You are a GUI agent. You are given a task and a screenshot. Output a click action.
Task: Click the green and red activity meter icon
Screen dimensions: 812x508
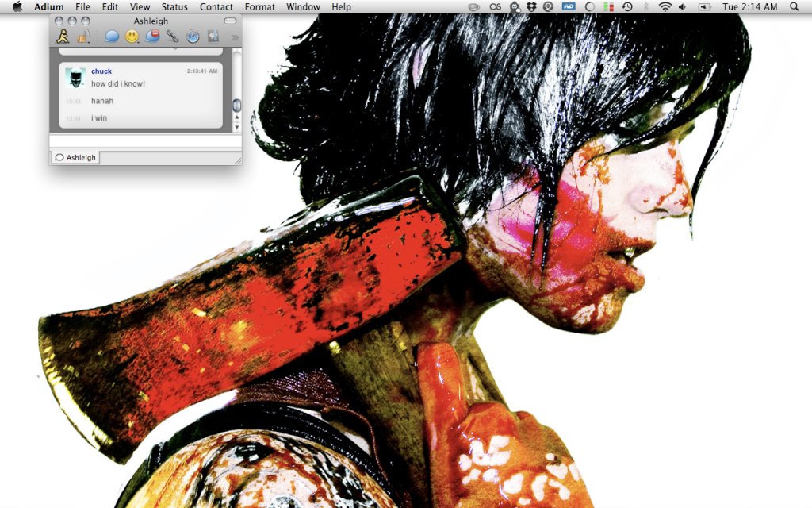point(609,6)
